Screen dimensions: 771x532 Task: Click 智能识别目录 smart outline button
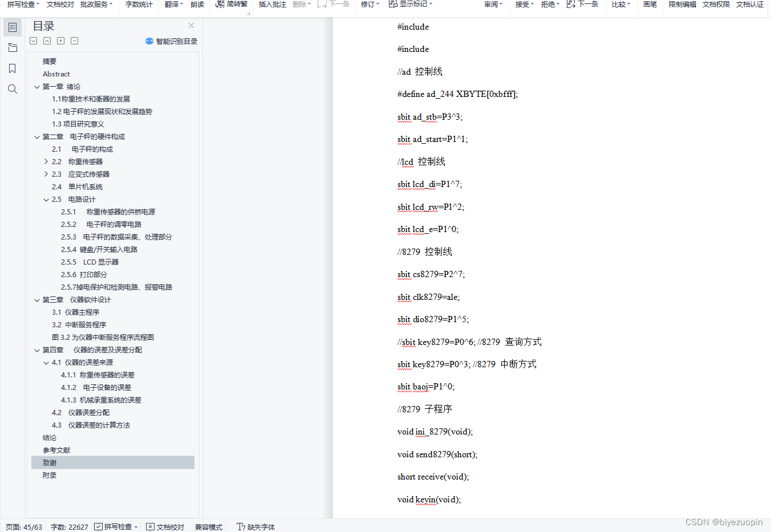click(x=172, y=41)
